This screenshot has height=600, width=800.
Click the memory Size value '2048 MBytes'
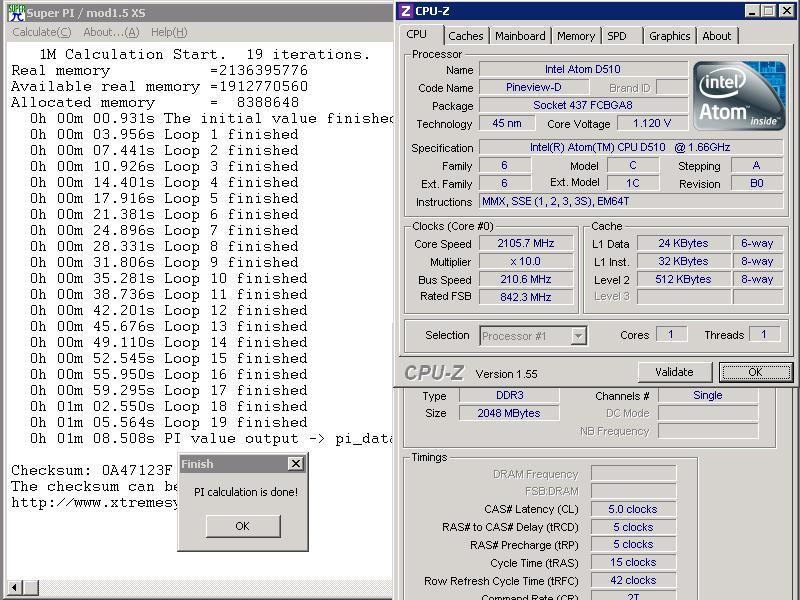509,413
